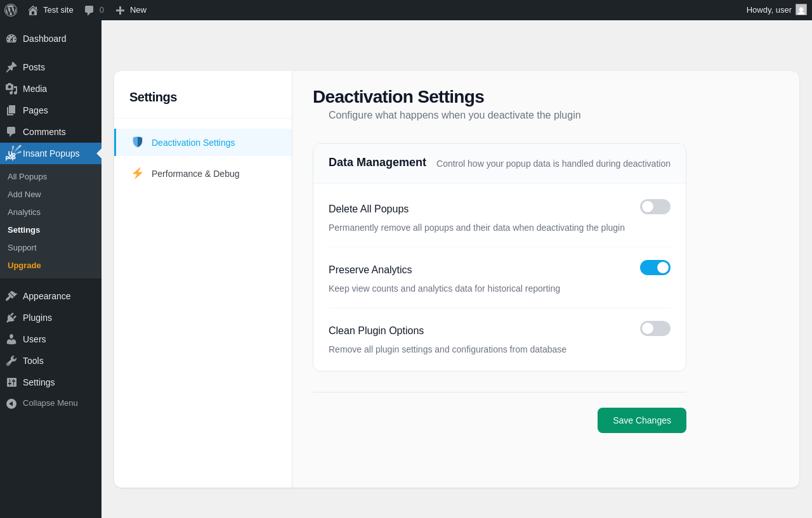Click the plus New content icon
This screenshot has width=812, height=518.
120,10
